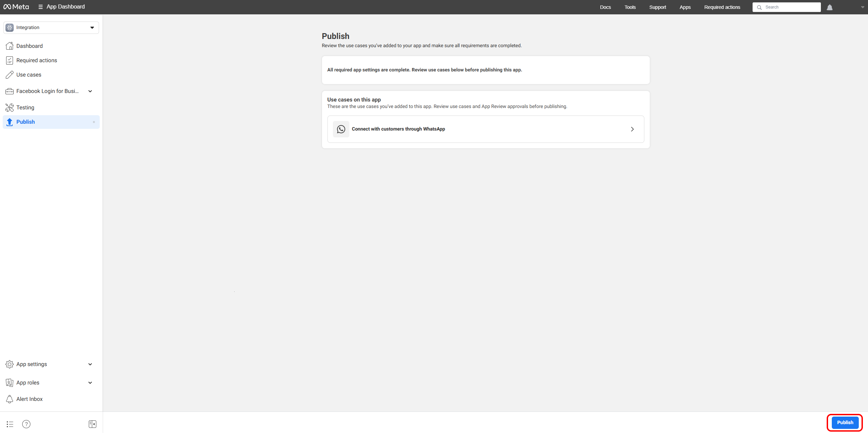Click the App settings gear icon

(10, 364)
